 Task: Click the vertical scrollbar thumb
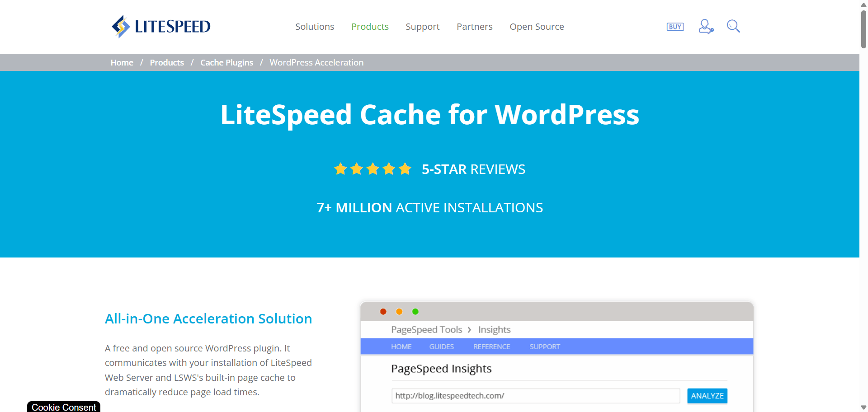tap(863, 28)
